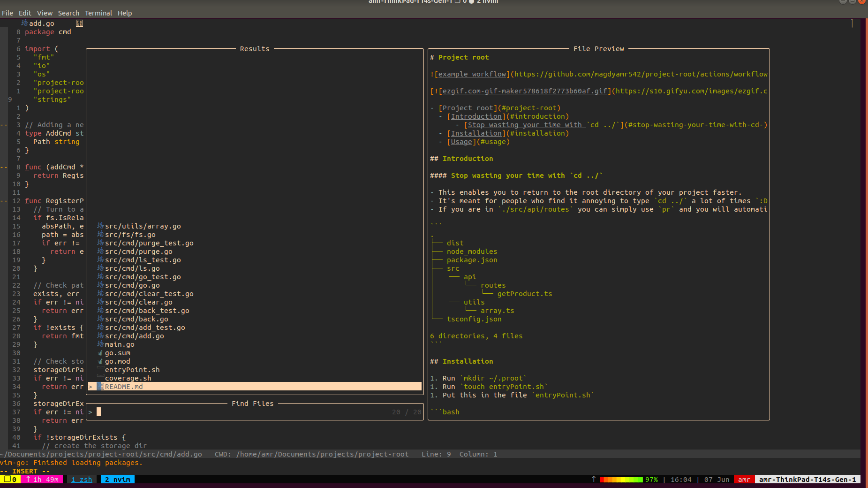
Task: Click the CWD path in the statusline
Action: (x=311, y=454)
